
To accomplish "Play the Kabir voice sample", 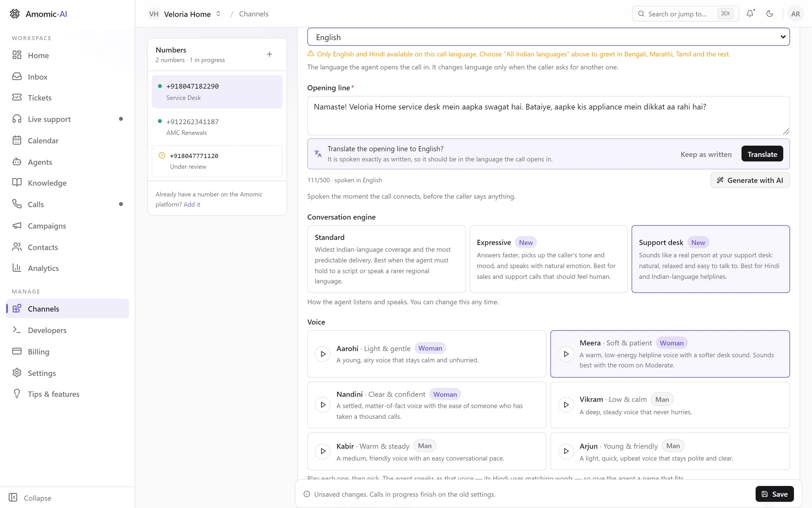I will pyautogui.click(x=323, y=451).
